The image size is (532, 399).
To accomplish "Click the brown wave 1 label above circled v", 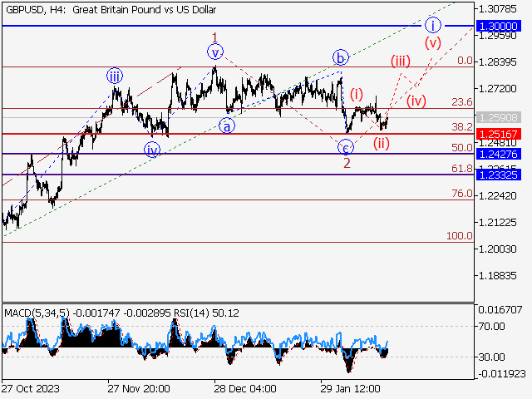I will [214, 37].
